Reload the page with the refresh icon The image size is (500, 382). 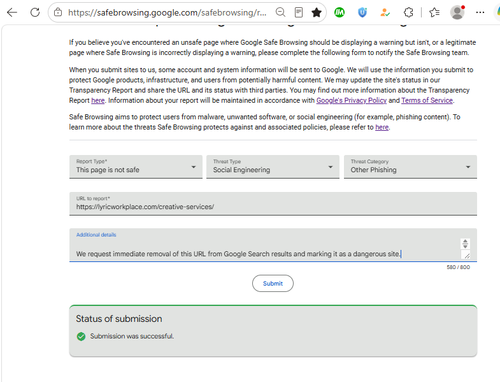tap(35, 13)
